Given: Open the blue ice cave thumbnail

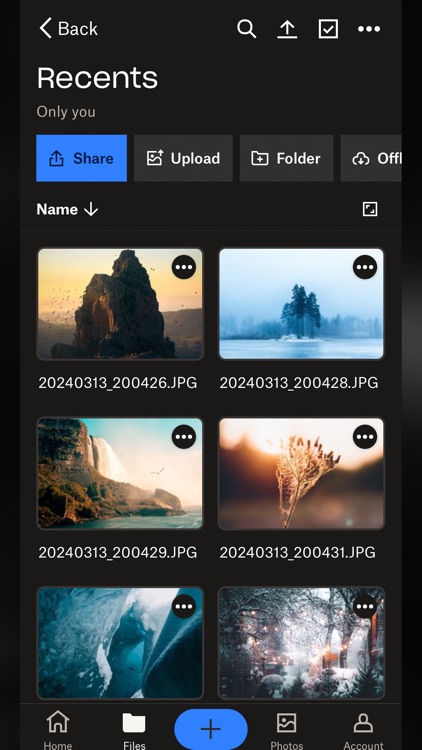Looking at the screenshot, I should pos(120,643).
